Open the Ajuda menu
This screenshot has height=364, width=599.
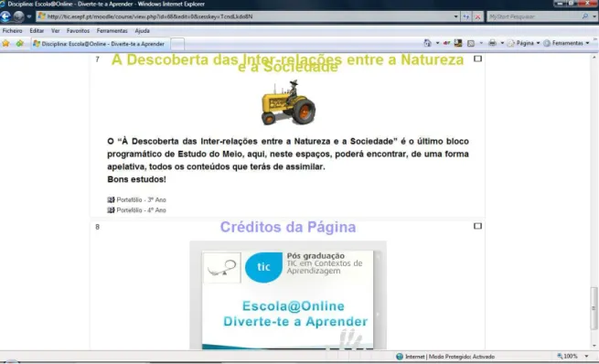(x=142, y=30)
